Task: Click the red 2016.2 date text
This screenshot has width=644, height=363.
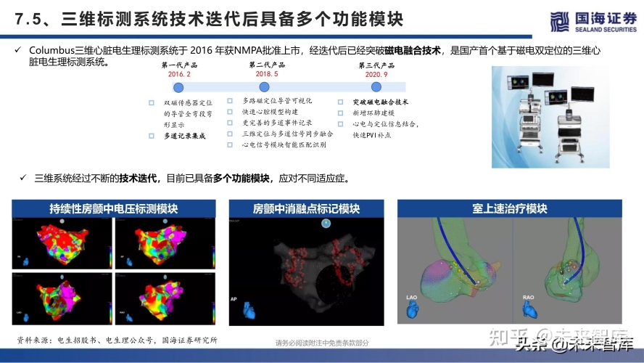Action: point(179,74)
